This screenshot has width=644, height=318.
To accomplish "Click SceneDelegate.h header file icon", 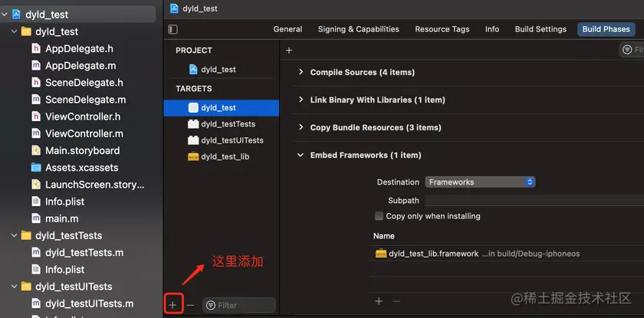I will point(36,83).
